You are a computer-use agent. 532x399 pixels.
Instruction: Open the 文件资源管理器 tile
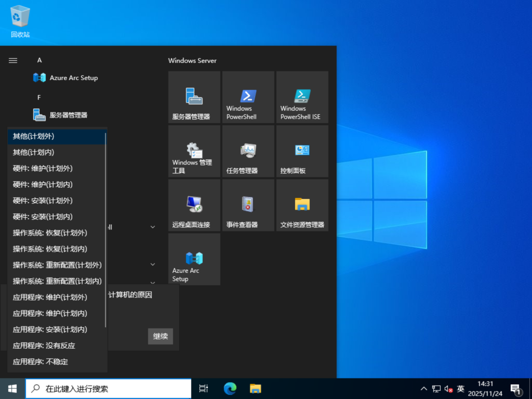click(302, 205)
